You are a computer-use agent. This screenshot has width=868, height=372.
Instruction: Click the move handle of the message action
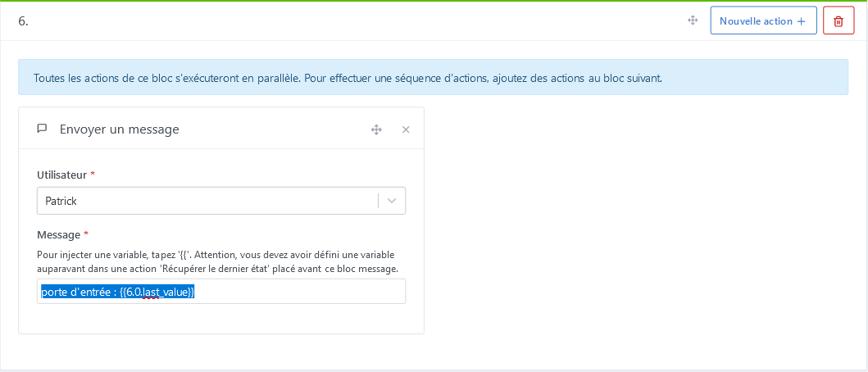point(376,129)
